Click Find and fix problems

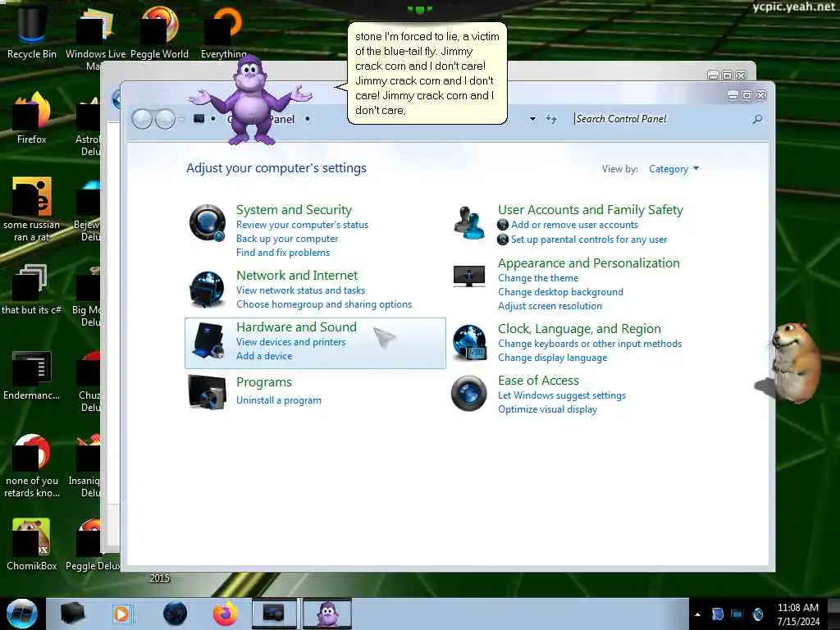pyautogui.click(x=283, y=253)
